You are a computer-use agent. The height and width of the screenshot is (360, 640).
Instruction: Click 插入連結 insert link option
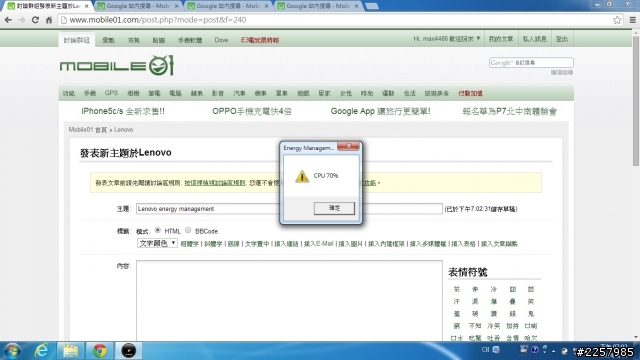click(286, 244)
